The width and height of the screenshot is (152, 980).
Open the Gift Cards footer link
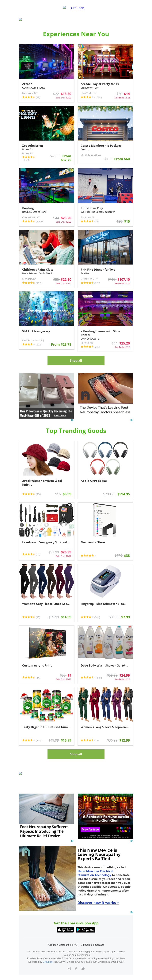click(x=86, y=945)
